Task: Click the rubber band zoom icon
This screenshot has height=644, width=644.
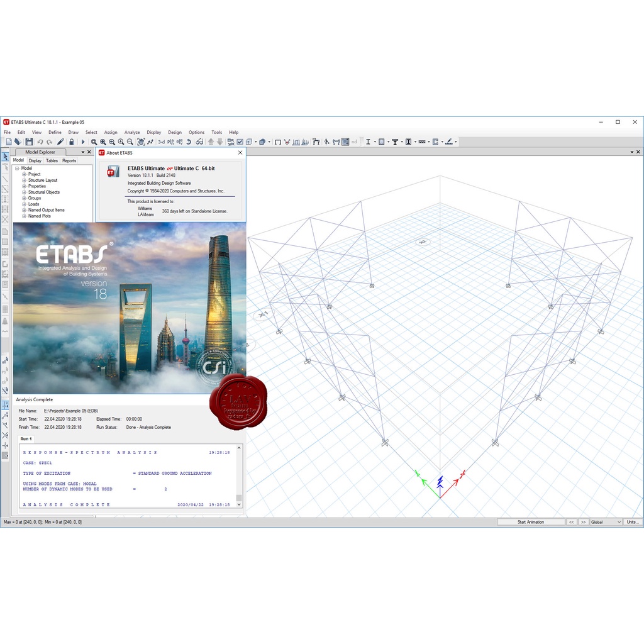Action: pos(94,142)
